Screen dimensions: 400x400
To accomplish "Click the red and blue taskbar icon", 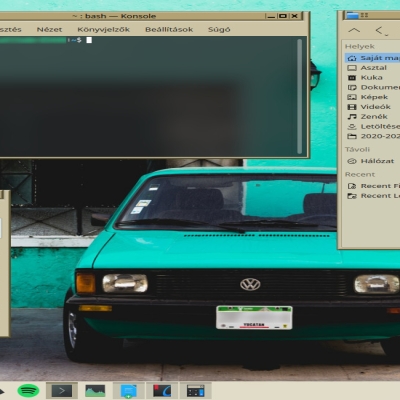I will tap(162, 391).
